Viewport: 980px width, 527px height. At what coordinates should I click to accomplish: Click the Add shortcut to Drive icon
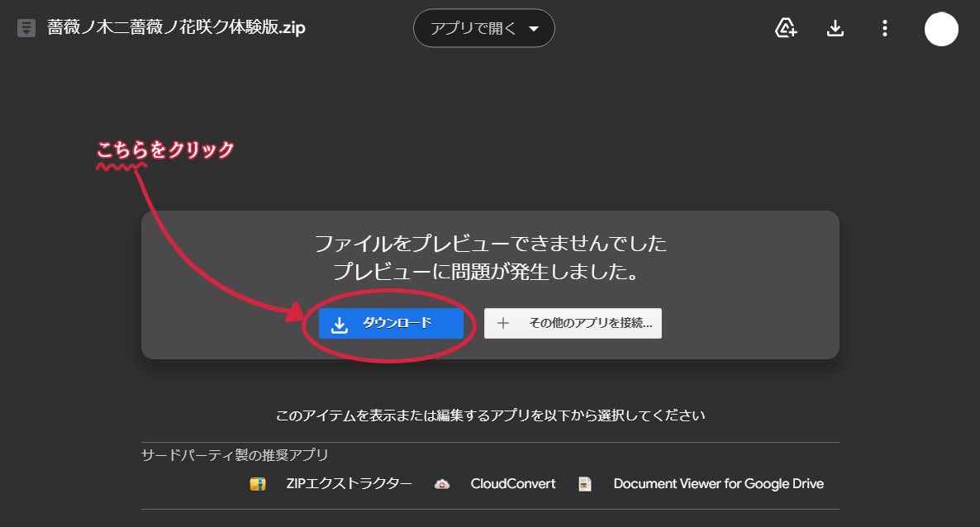click(786, 29)
